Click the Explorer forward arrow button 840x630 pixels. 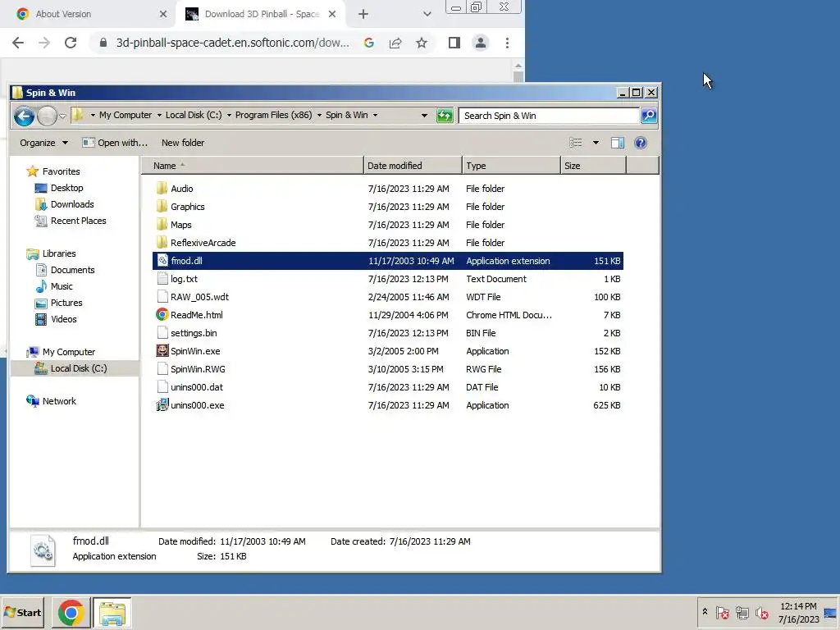[x=47, y=116]
